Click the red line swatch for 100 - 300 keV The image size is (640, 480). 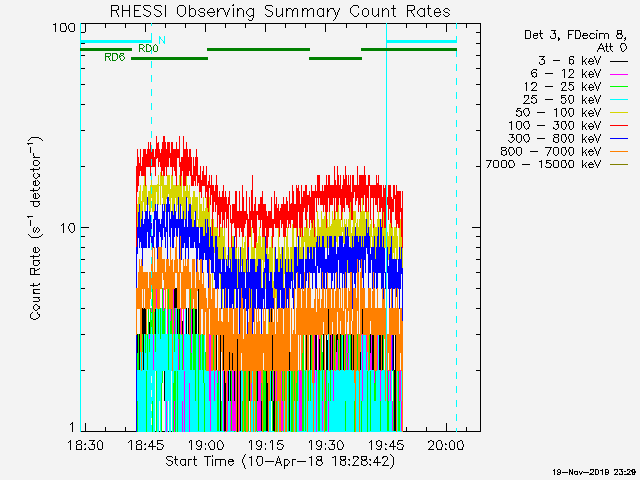pos(619,127)
